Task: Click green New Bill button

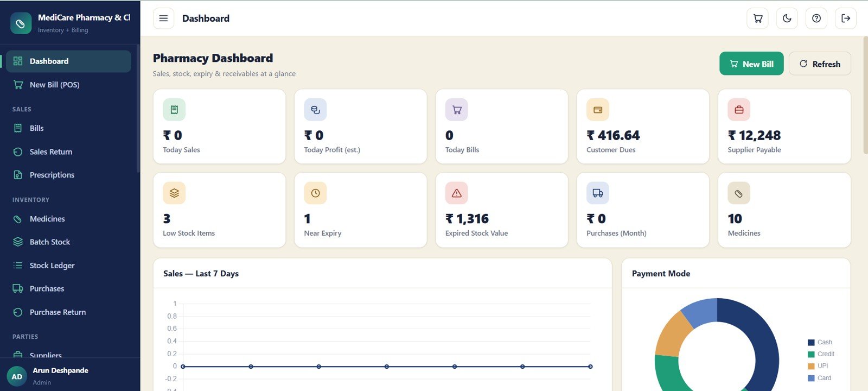Action: pos(751,64)
